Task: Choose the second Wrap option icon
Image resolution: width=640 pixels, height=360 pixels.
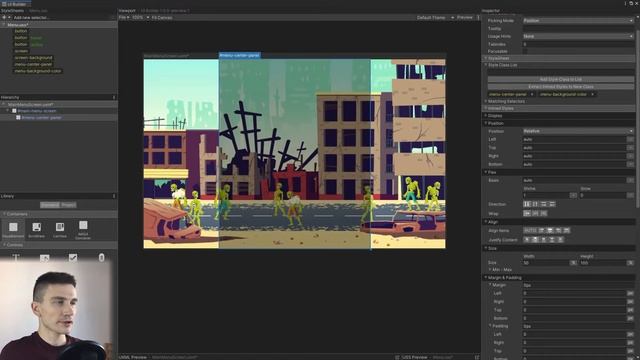Action: click(535, 213)
